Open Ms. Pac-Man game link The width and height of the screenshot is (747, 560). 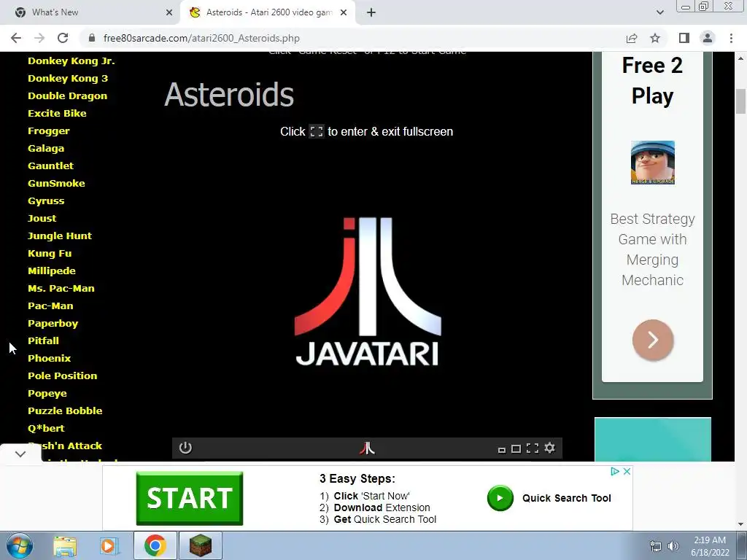click(61, 288)
